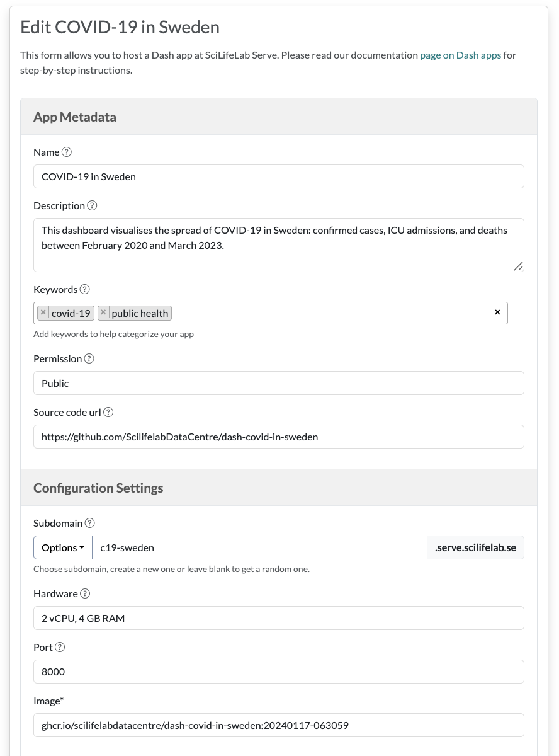Click the Subdomain help icon
Image resolution: width=559 pixels, height=756 pixels.
90,523
